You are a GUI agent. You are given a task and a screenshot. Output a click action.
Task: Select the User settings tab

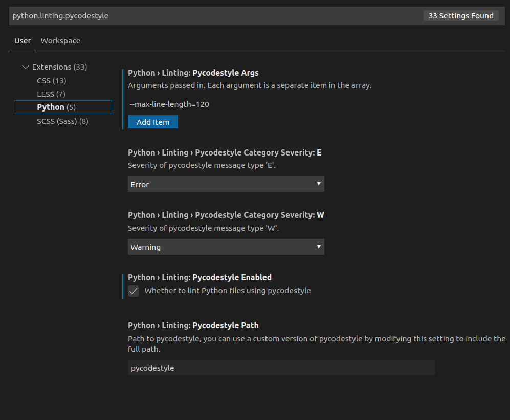[x=23, y=41]
